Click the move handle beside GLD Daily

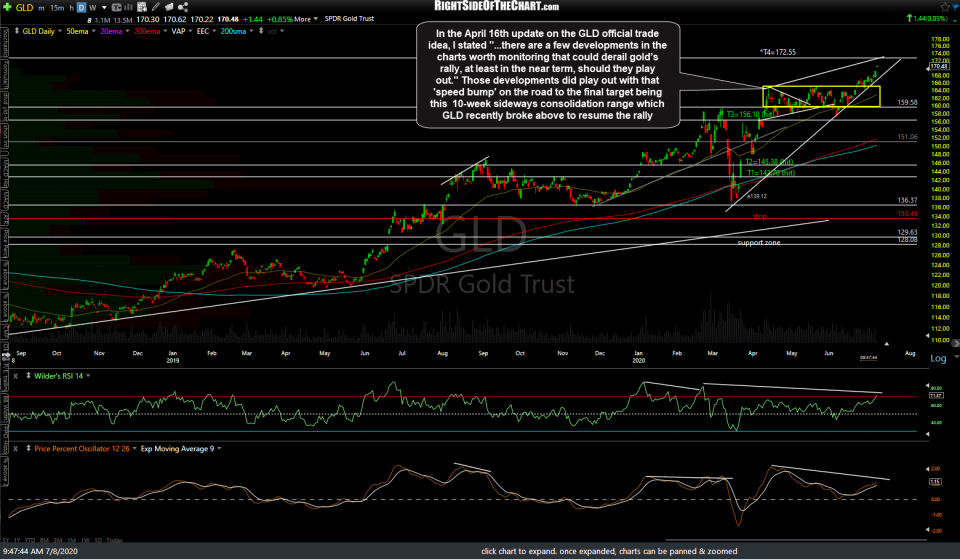point(17,31)
